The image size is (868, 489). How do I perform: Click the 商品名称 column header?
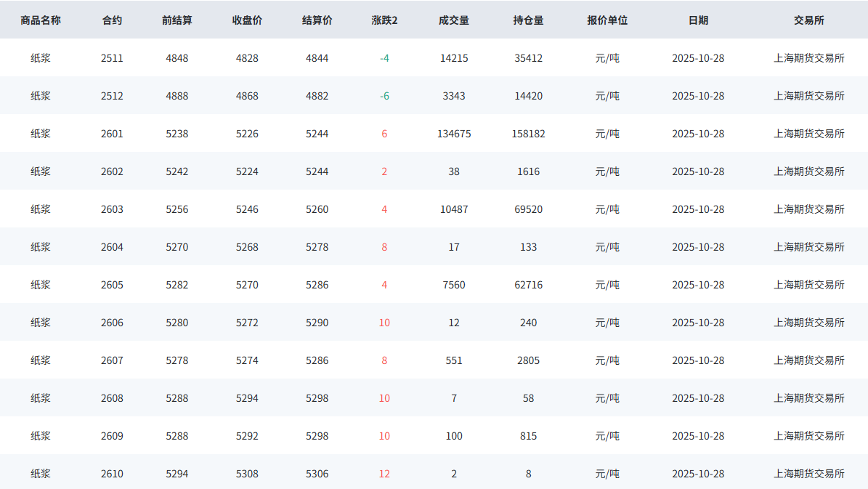[x=41, y=20]
